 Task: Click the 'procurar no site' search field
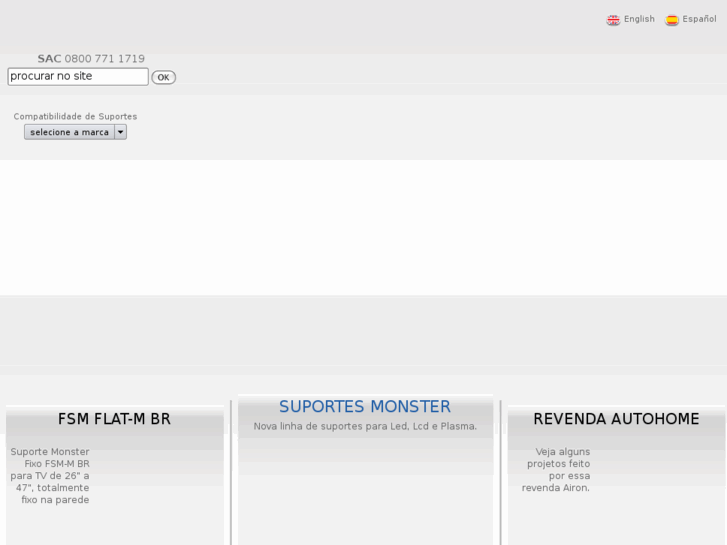[78, 77]
